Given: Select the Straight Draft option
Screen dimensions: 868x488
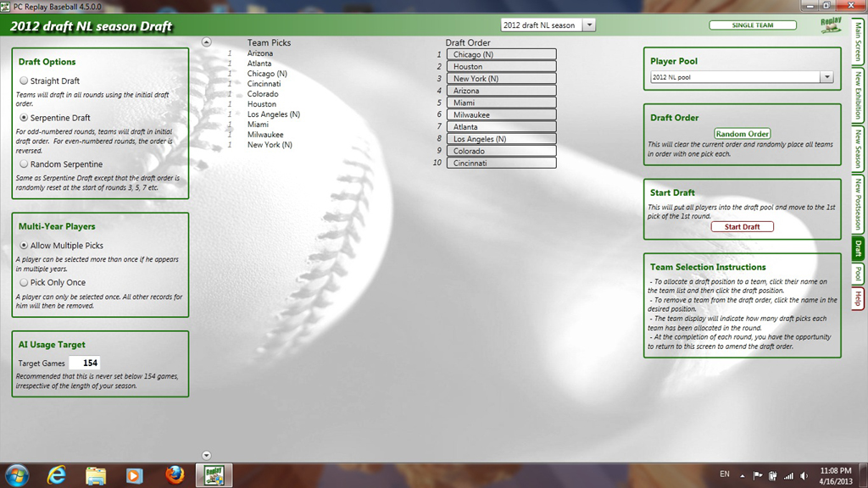Looking at the screenshot, I should 24,81.
